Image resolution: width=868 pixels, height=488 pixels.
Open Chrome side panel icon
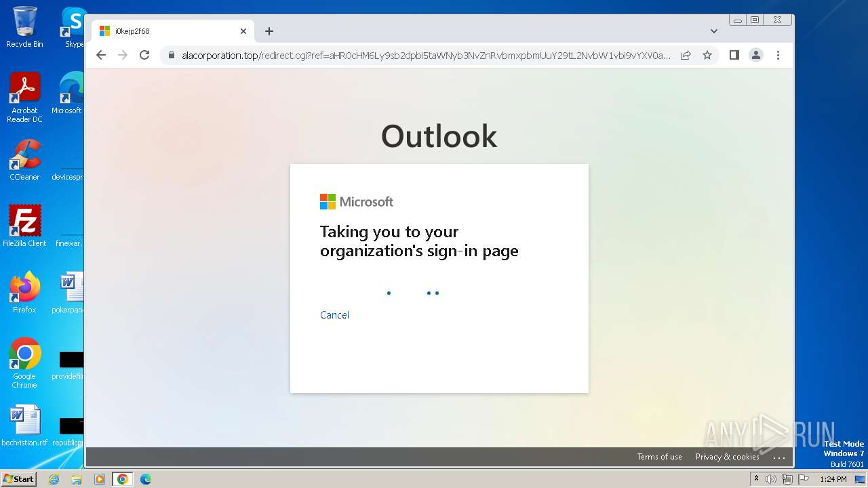(x=734, y=55)
